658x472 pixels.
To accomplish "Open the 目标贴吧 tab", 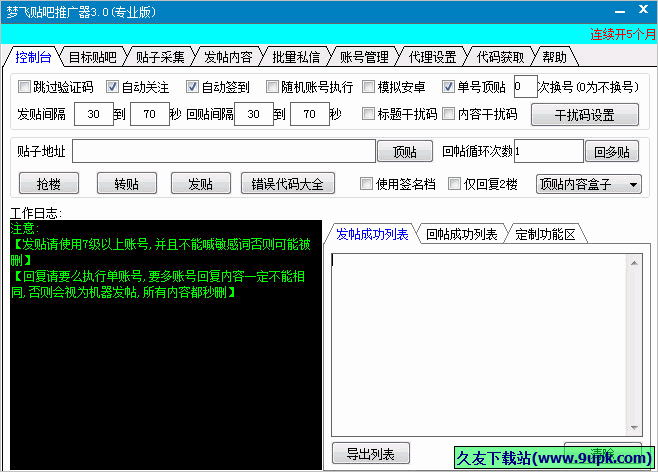I will [x=92, y=57].
